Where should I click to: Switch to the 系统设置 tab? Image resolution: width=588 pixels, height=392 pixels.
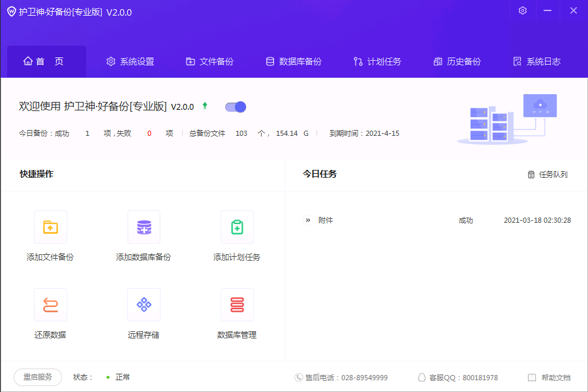pos(131,62)
